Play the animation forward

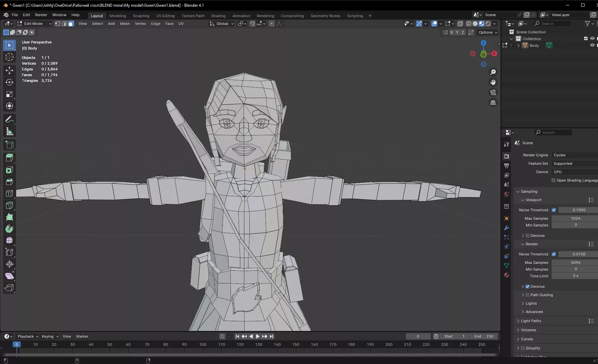pyautogui.click(x=258, y=336)
